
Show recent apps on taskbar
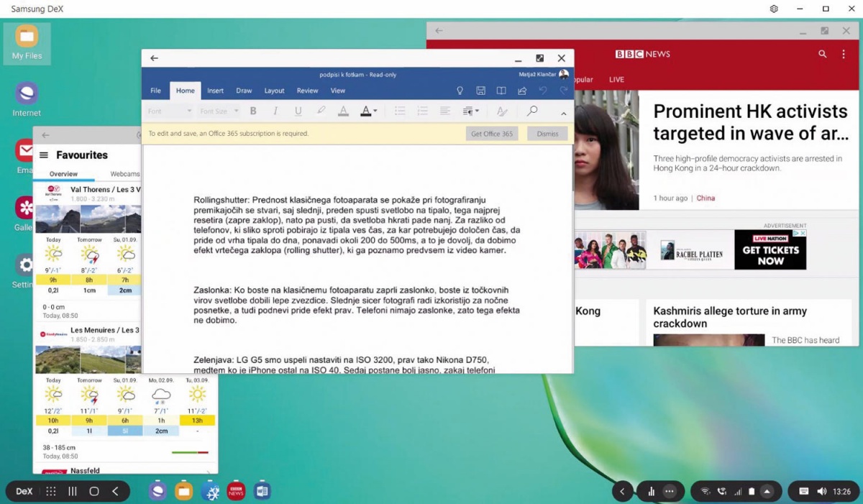click(x=73, y=491)
